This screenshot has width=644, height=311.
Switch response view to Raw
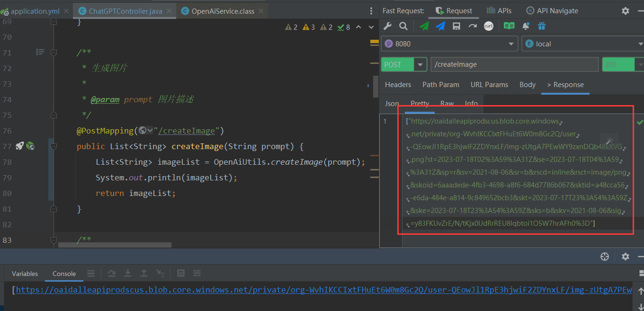coord(447,103)
